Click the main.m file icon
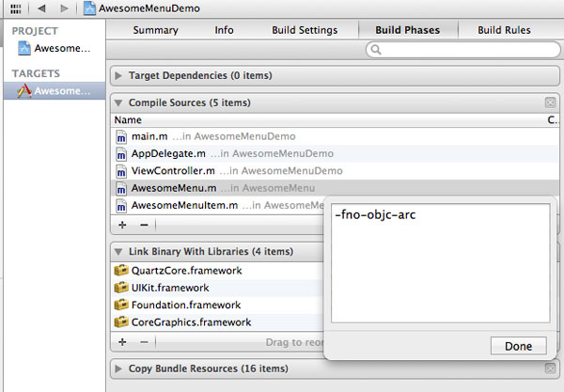Image resolution: width=564 pixels, height=392 pixels. point(121,137)
